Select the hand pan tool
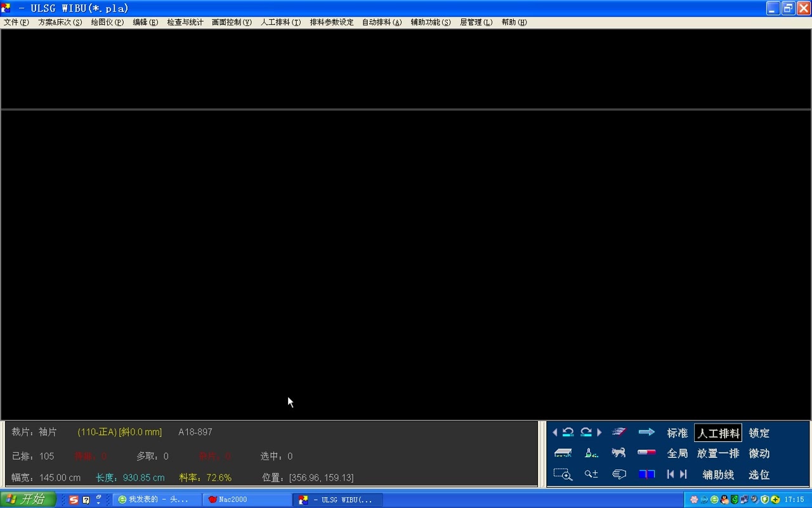 click(x=619, y=474)
